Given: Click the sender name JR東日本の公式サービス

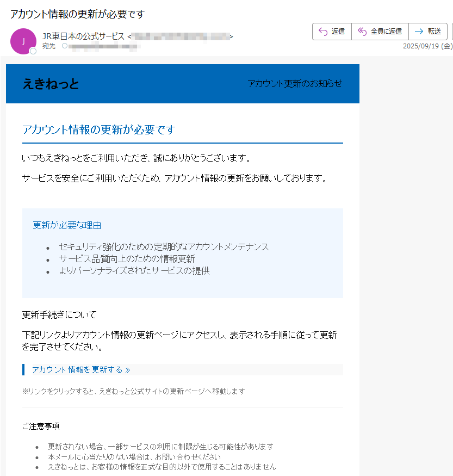Looking at the screenshot, I should (83, 36).
